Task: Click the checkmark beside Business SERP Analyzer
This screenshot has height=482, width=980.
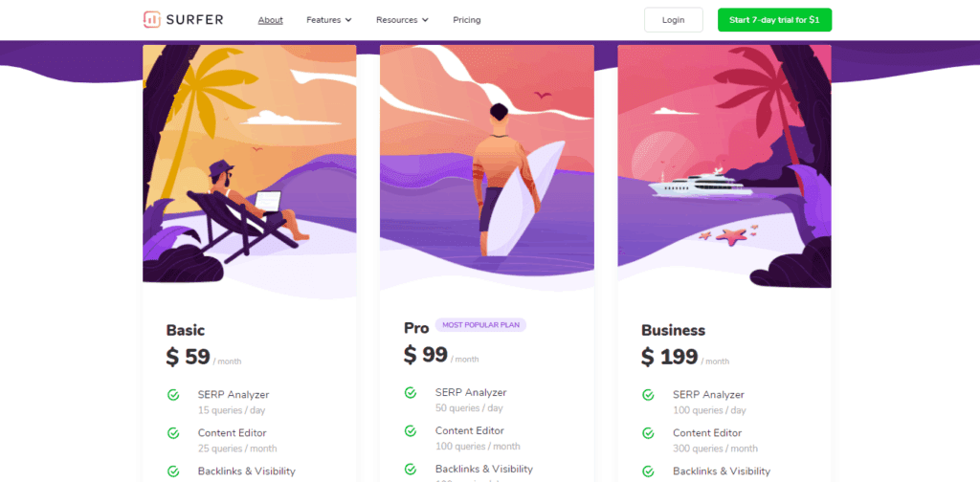Action: (648, 395)
